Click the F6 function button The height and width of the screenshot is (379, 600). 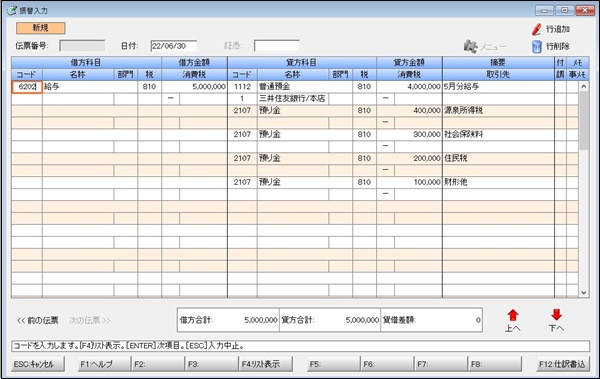coord(387,364)
